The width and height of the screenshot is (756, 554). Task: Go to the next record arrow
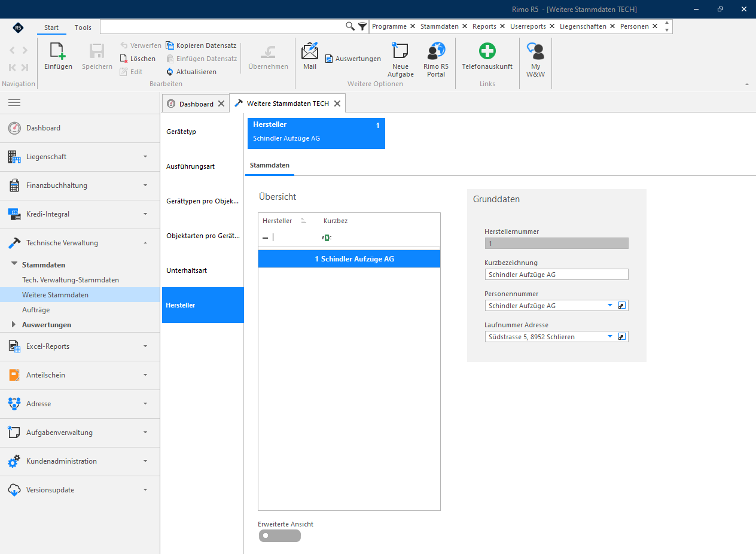tap(25, 50)
